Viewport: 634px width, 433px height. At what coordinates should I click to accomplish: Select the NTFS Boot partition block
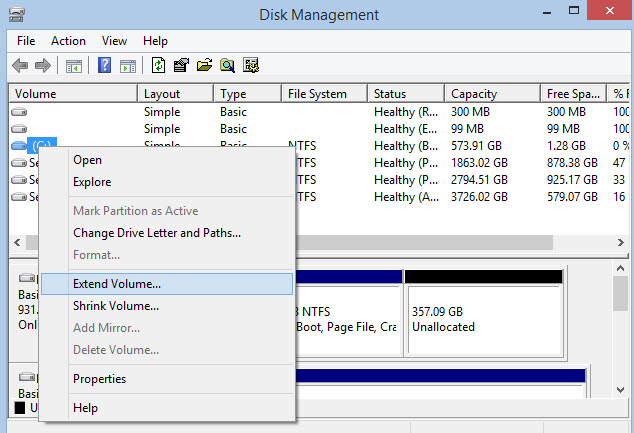(349, 314)
